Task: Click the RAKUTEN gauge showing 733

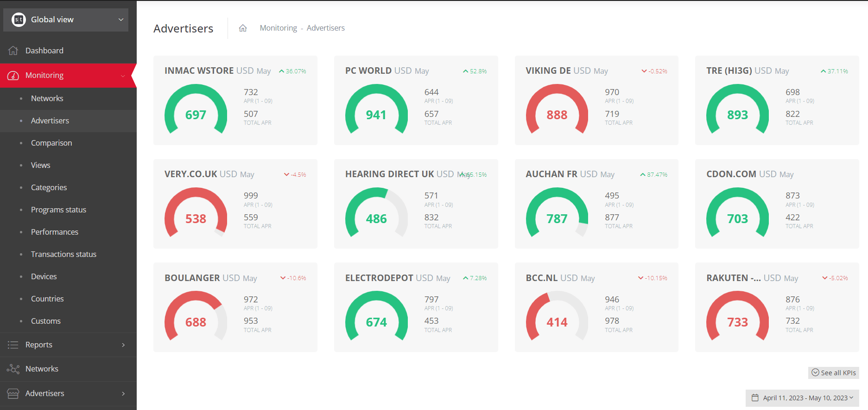Action: (737, 316)
